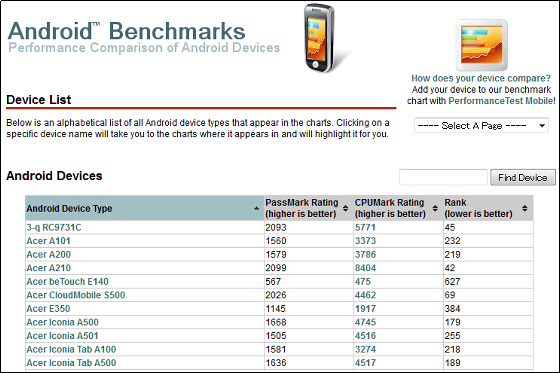The image size is (560, 373).
Task: Click the CPUMark Rating column header text
Action: tap(390, 208)
